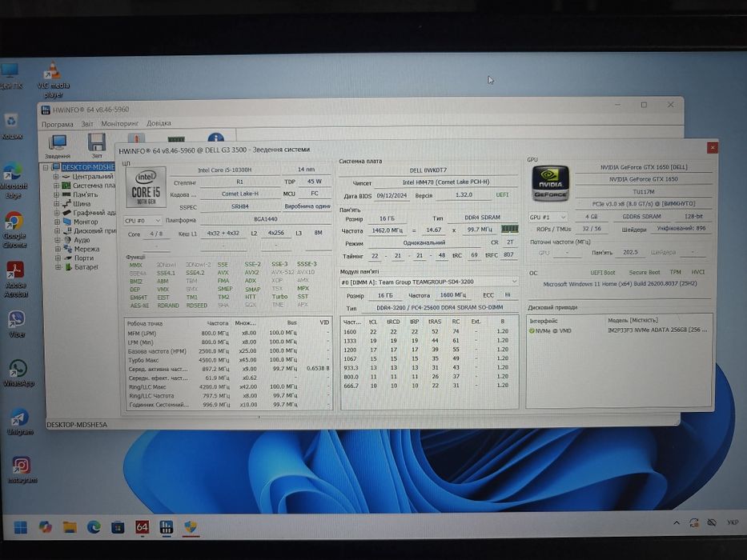The height and width of the screenshot is (560, 747).
Task: Click the NVIDIA GeForce logo
Action: 550,183
